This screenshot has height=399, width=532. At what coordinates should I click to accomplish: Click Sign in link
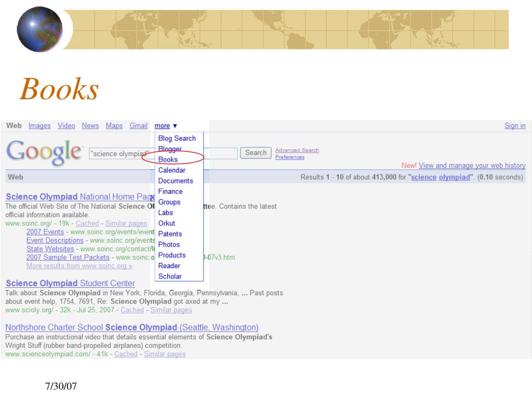tap(515, 126)
